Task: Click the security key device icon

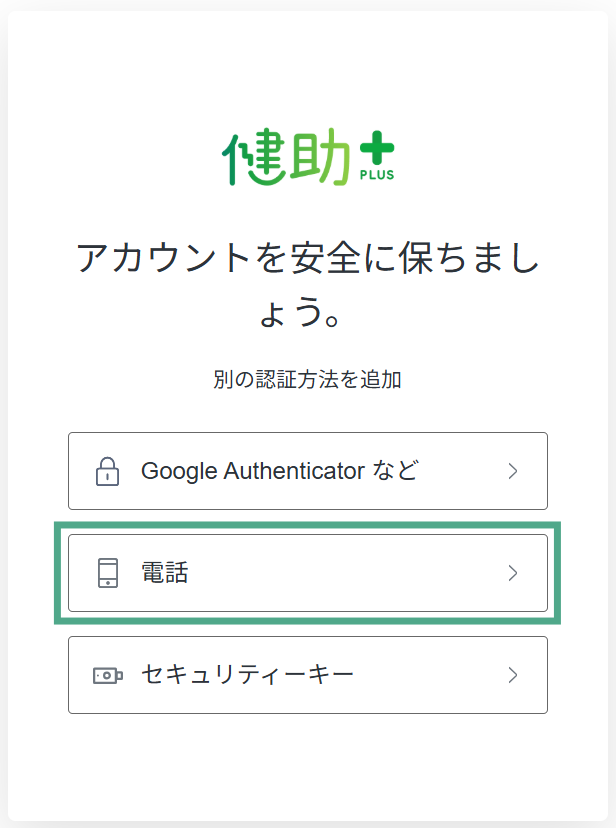Action: coord(107,675)
